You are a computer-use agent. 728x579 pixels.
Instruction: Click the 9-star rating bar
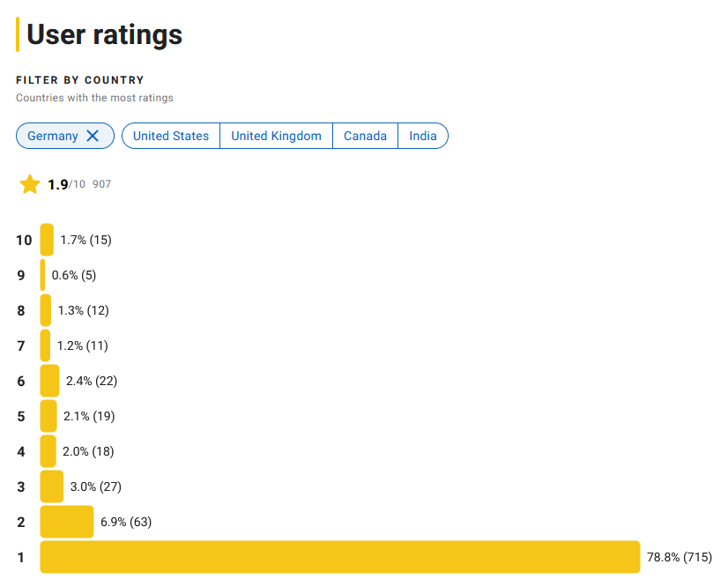coord(43,275)
